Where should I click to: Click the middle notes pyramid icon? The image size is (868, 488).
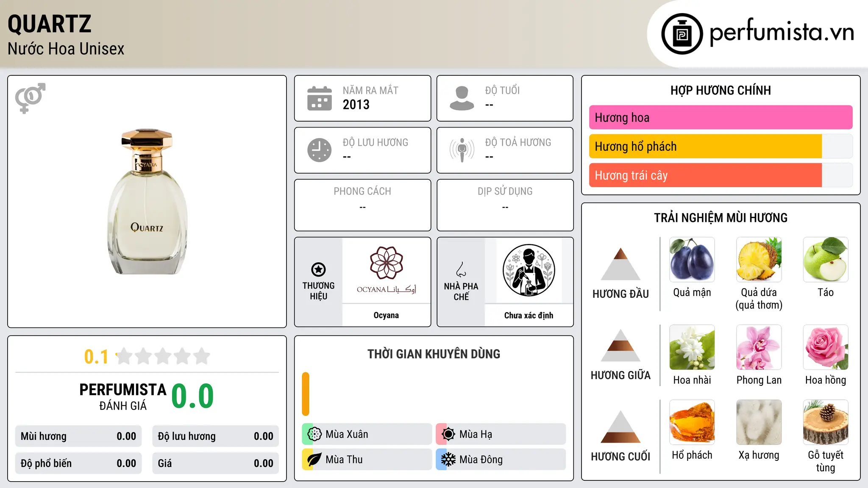click(620, 345)
